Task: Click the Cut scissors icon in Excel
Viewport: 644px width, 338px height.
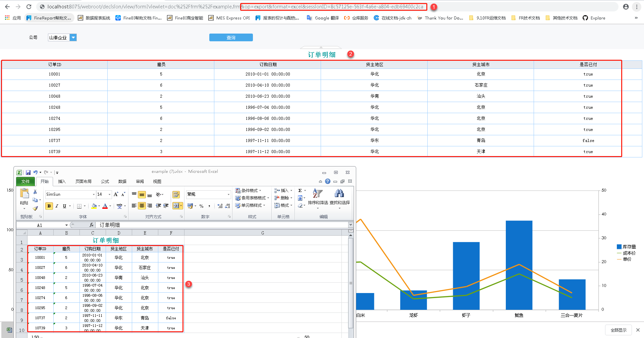Action: click(x=35, y=192)
